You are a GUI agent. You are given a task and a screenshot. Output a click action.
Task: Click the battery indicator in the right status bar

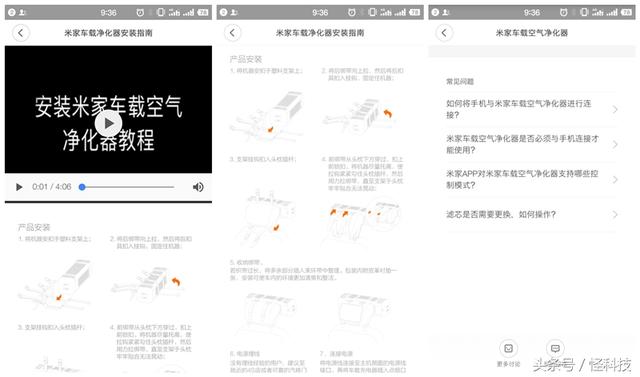[x=626, y=13]
